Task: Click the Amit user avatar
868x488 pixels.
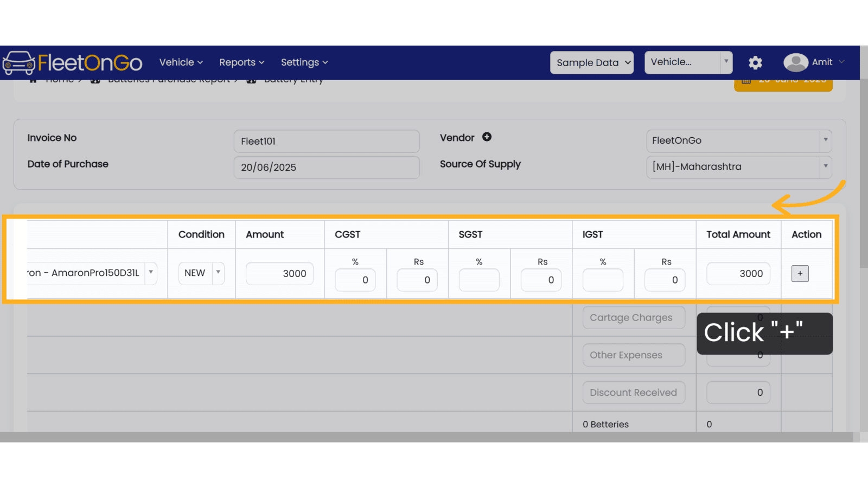Action: [795, 62]
